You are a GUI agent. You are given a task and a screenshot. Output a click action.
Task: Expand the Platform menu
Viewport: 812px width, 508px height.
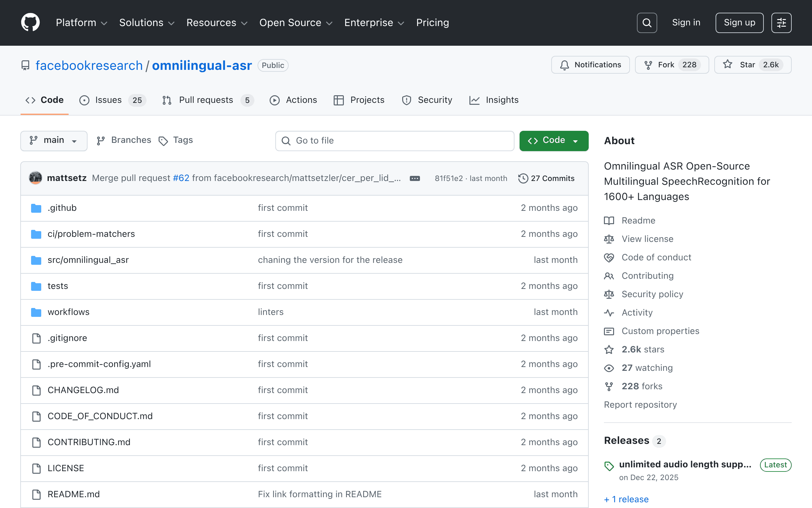(x=82, y=23)
